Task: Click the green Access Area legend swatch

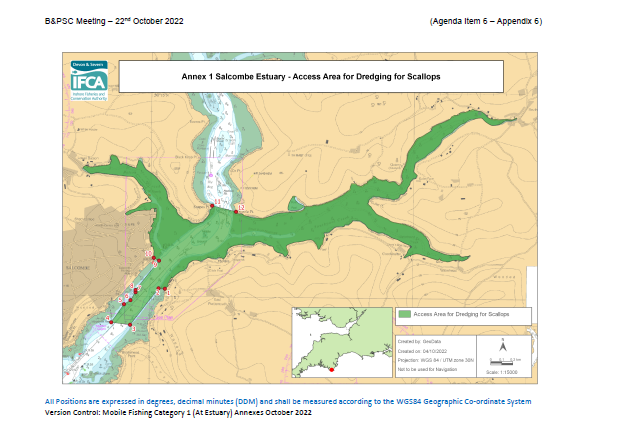Action: pos(405,314)
